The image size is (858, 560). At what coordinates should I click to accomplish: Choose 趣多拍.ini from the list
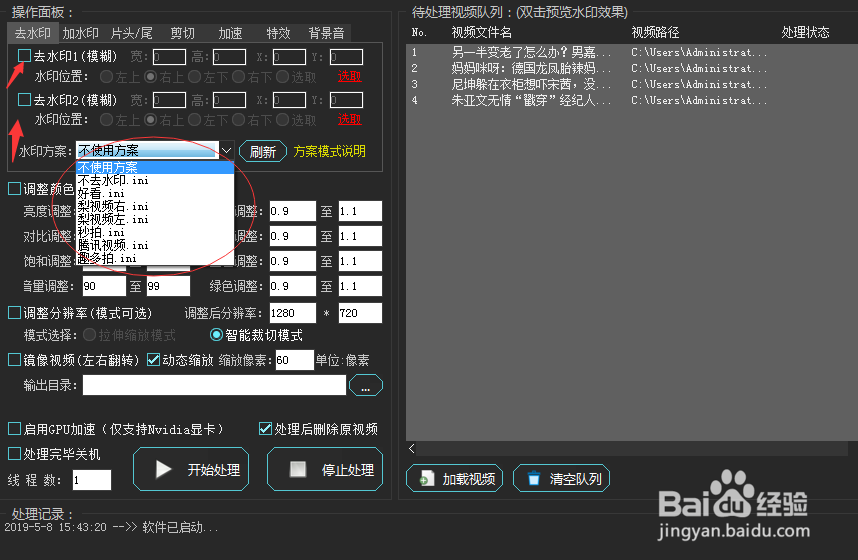[x=155, y=258]
